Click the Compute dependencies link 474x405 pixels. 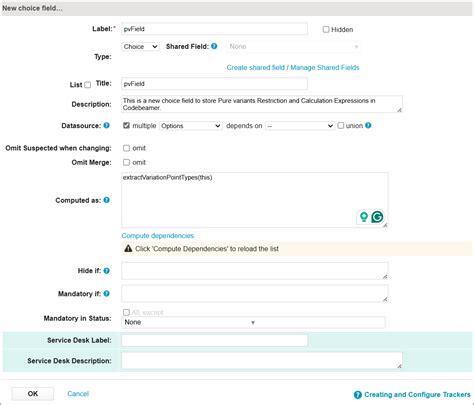(x=158, y=236)
